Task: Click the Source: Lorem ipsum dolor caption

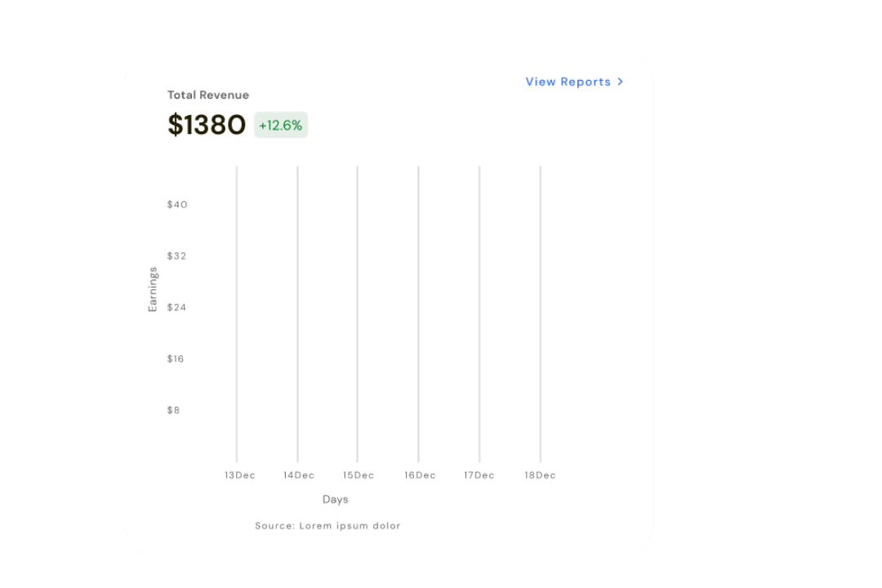Action: click(327, 526)
